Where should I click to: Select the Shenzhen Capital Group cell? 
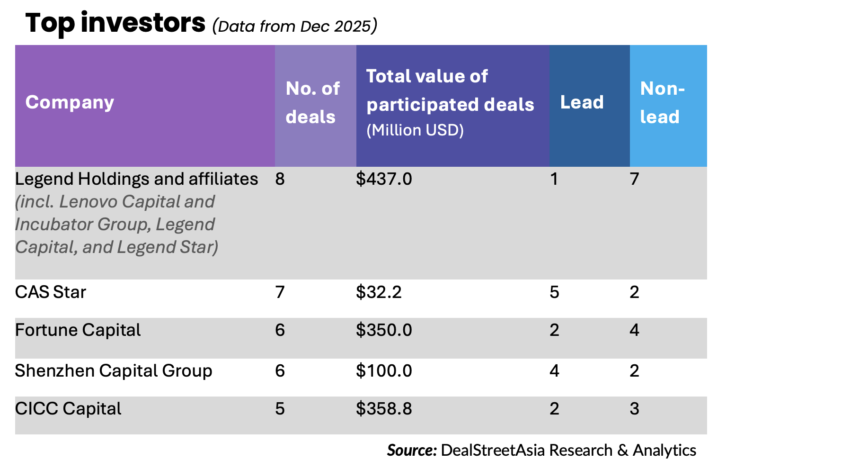click(x=113, y=371)
